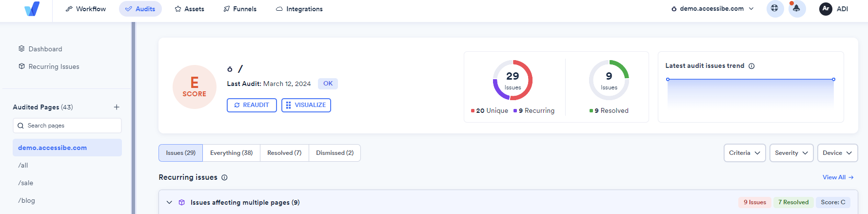Click the Last Audit date text
The width and height of the screenshot is (868, 214).
269,84
